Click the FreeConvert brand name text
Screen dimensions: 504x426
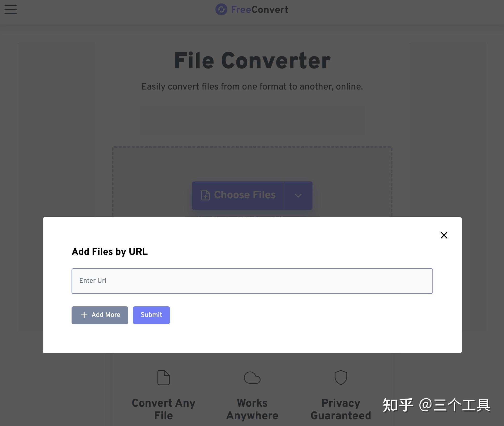pyautogui.click(x=259, y=10)
